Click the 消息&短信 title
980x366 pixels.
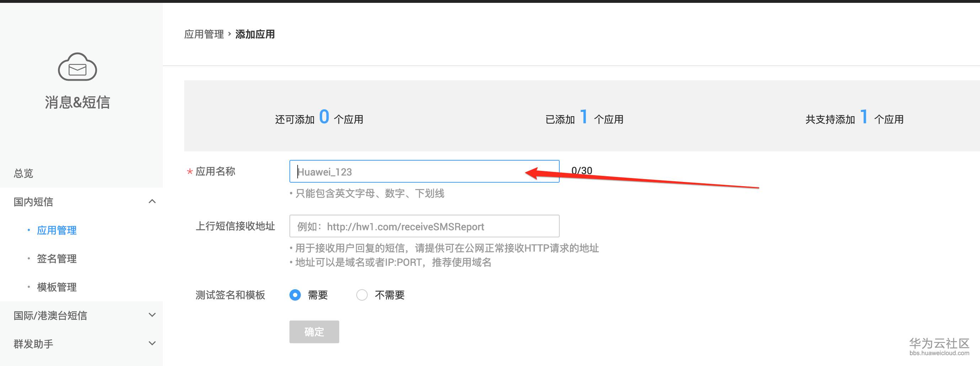tap(78, 102)
